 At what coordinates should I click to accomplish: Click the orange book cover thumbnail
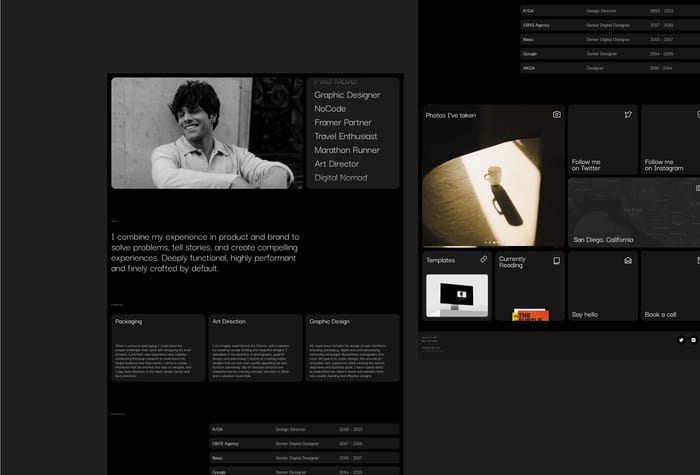click(x=530, y=314)
